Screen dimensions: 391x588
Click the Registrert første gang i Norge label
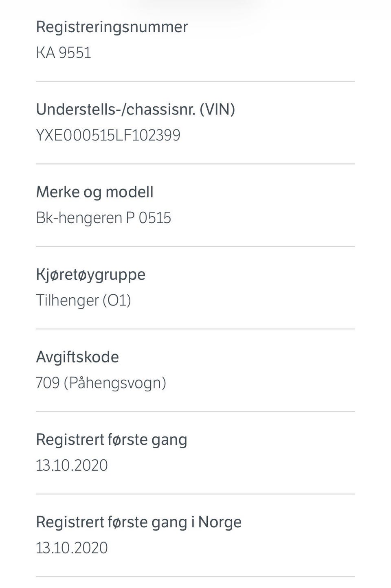point(138,522)
